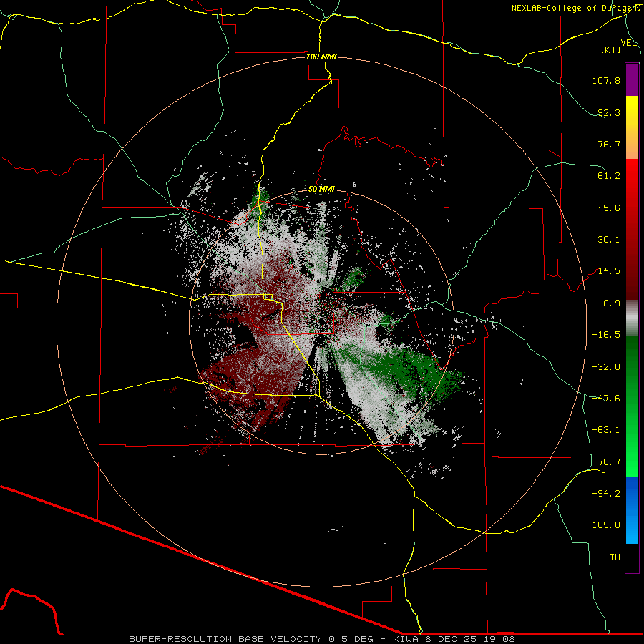The width and height of the screenshot is (644, 644).
Task: Click the 100 NMI range ring label
Action: click(x=321, y=57)
